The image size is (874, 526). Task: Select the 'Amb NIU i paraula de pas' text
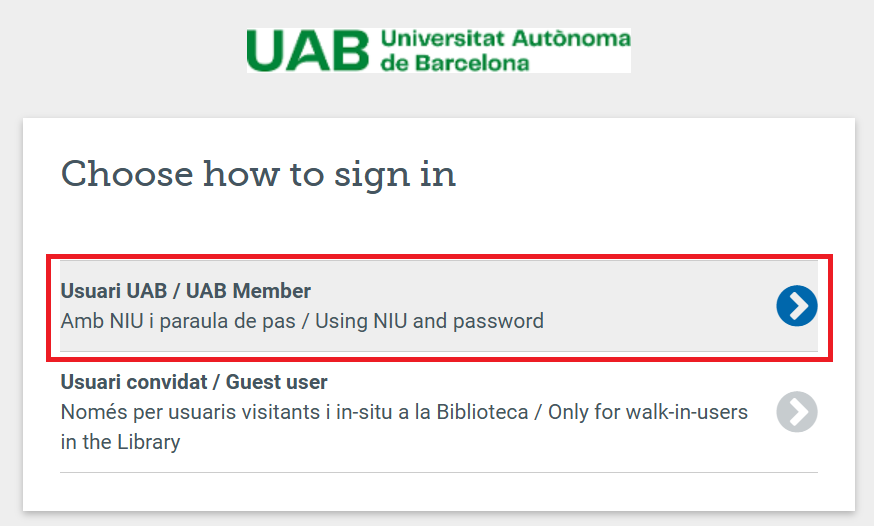pos(178,322)
